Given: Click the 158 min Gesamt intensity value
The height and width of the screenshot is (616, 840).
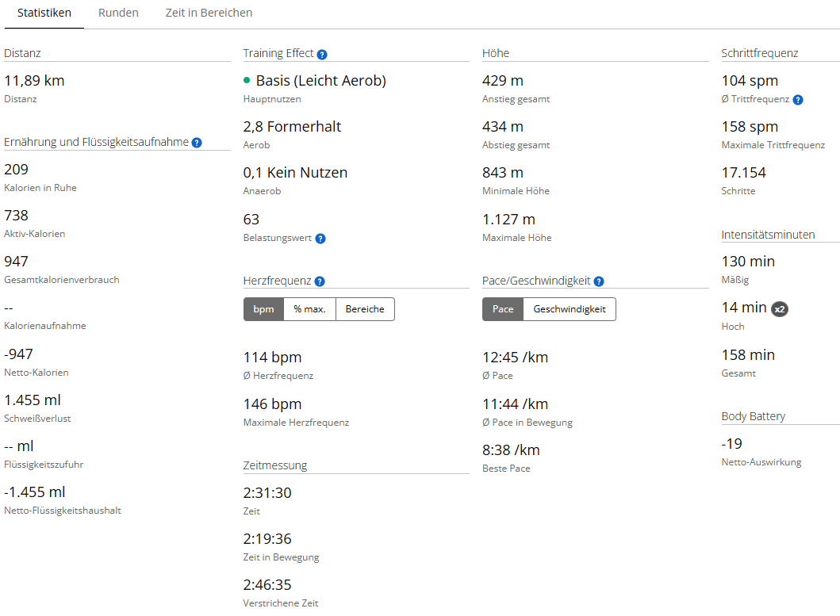Looking at the screenshot, I should [748, 354].
